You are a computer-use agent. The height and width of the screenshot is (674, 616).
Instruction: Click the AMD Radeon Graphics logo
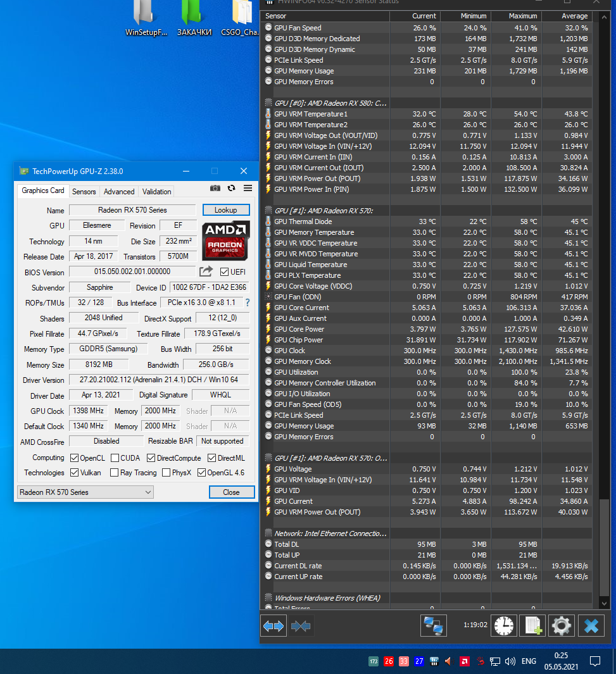(x=225, y=240)
